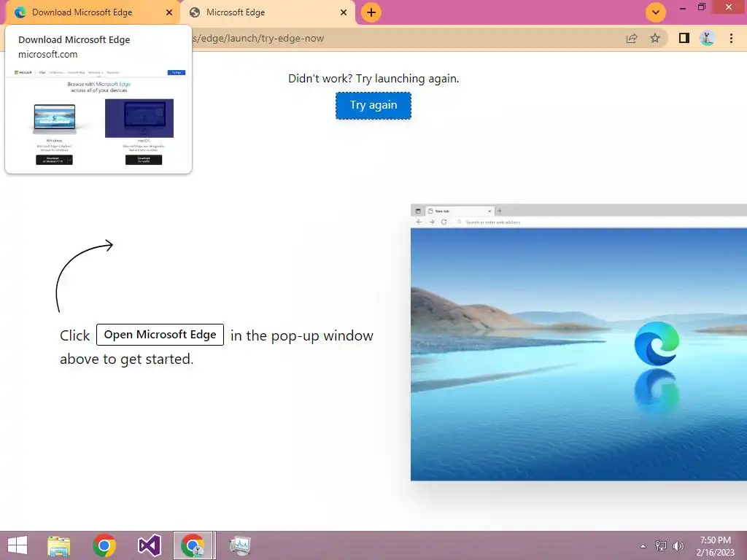Show hidden system tray icons
Screen dimensions: 747x560
pyautogui.click(x=643, y=546)
